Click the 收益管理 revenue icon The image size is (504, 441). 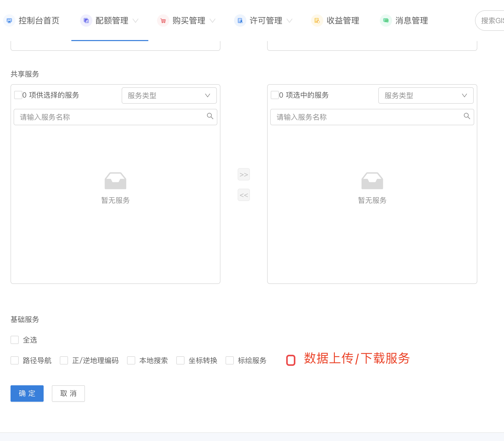317,21
